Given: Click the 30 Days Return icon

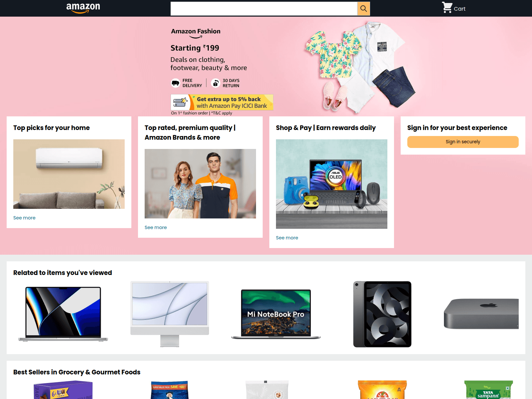Looking at the screenshot, I should (x=215, y=83).
